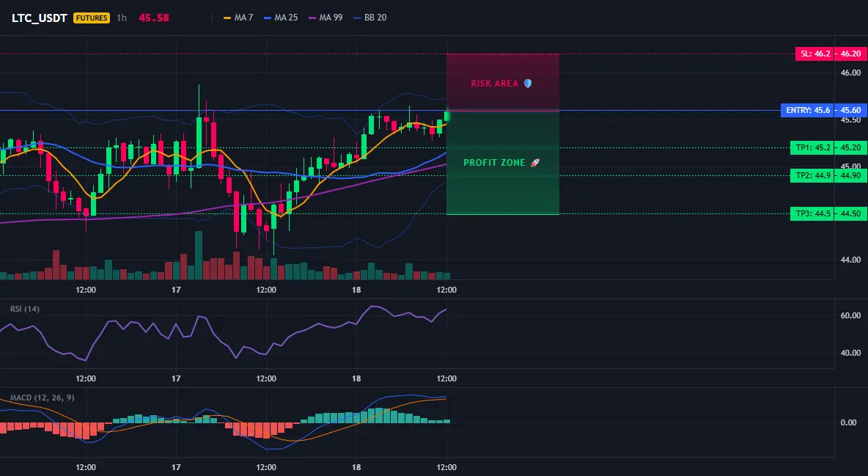Image resolution: width=868 pixels, height=476 pixels.
Task: Click the current price 45.58
Action: coord(154,18)
